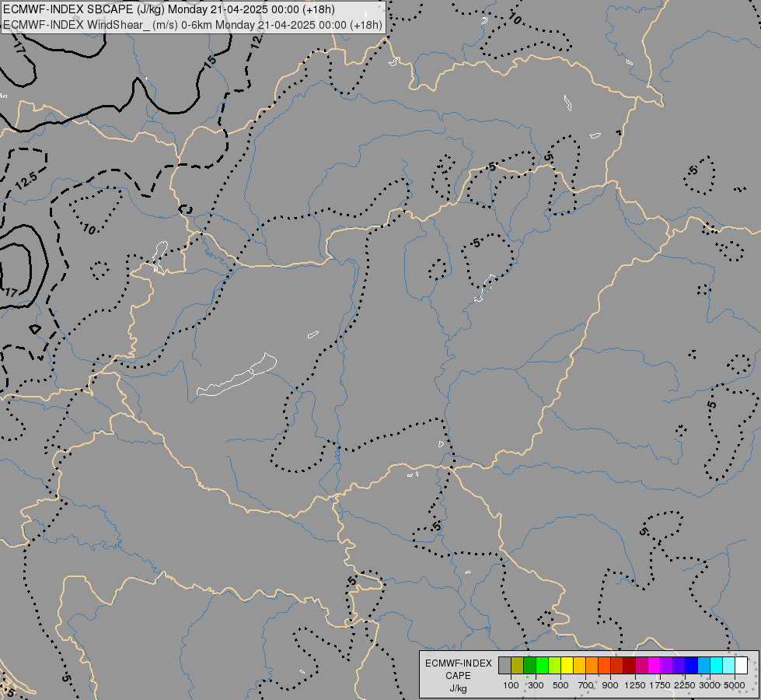761x700 pixels.
Task: Click the J/kg unit in the legend box
Action: pos(458,688)
